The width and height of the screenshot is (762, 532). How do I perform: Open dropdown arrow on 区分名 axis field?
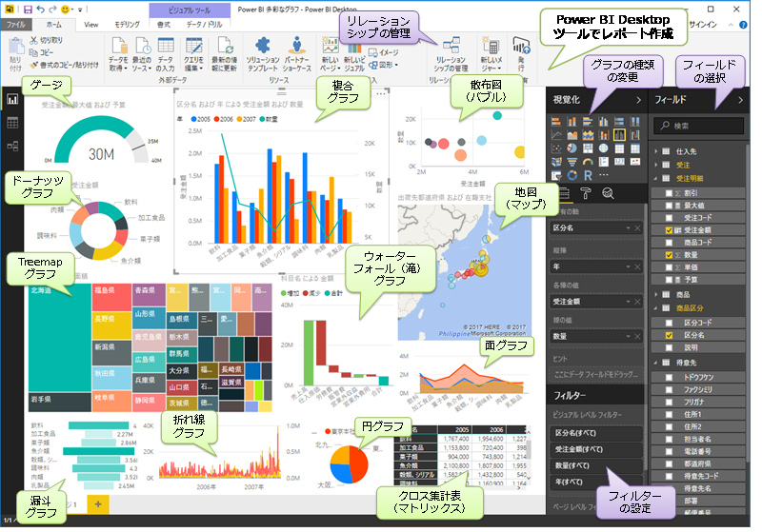point(628,227)
